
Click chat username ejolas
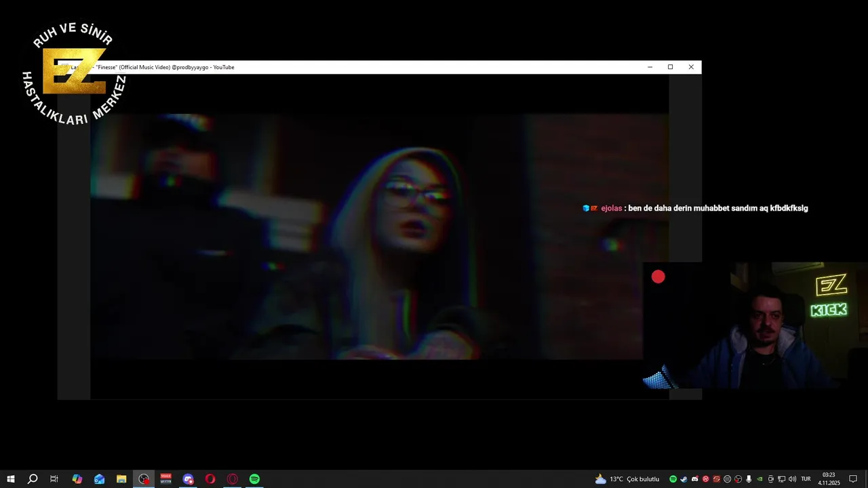(x=611, y=208)
